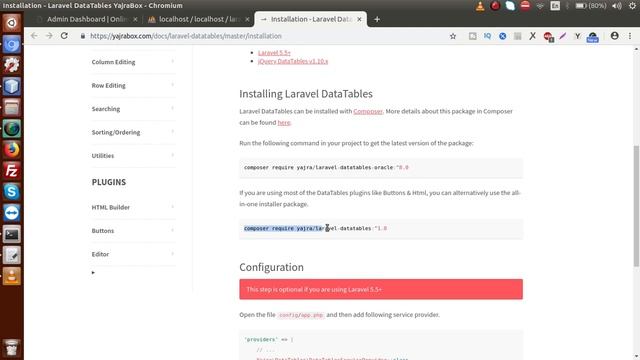Click the Installing Laravel DataTables heading

306,94
